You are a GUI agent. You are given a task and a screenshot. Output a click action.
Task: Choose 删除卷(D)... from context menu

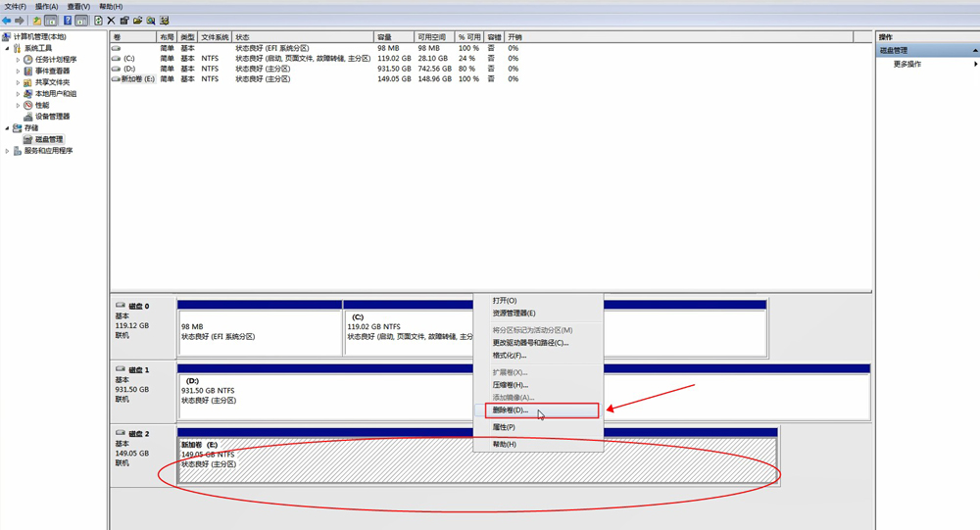click(511, 410)
